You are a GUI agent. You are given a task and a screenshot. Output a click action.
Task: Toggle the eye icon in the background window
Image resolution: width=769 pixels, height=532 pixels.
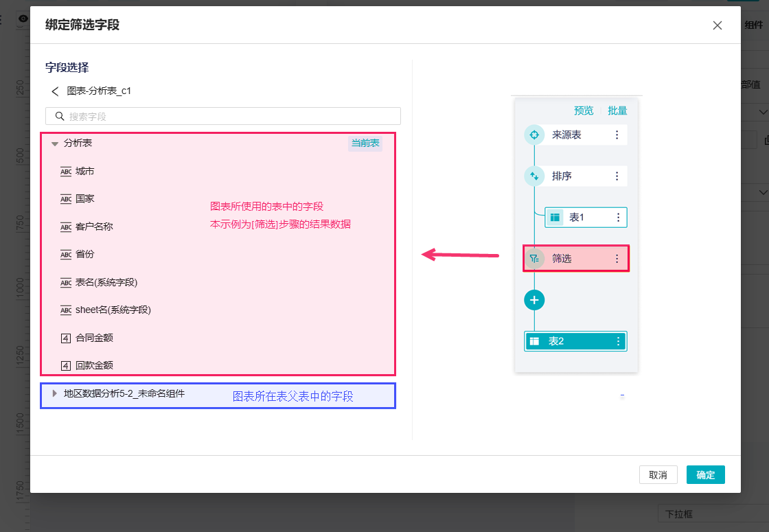click(23, 19)
